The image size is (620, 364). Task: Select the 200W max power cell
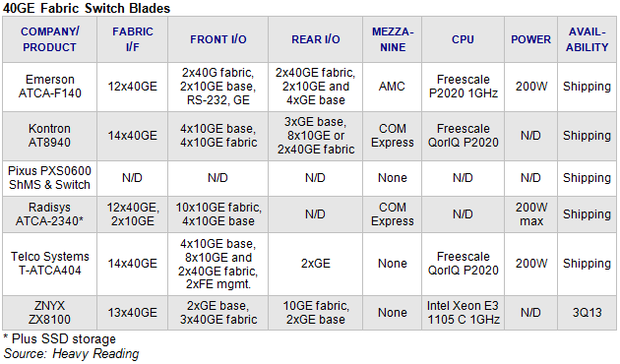tap(530, 214)
